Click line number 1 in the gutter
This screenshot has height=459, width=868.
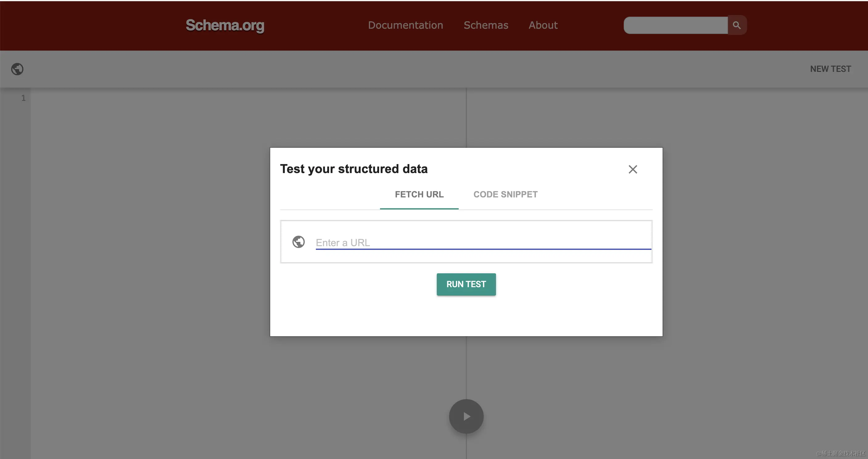[x=23, y=98]
